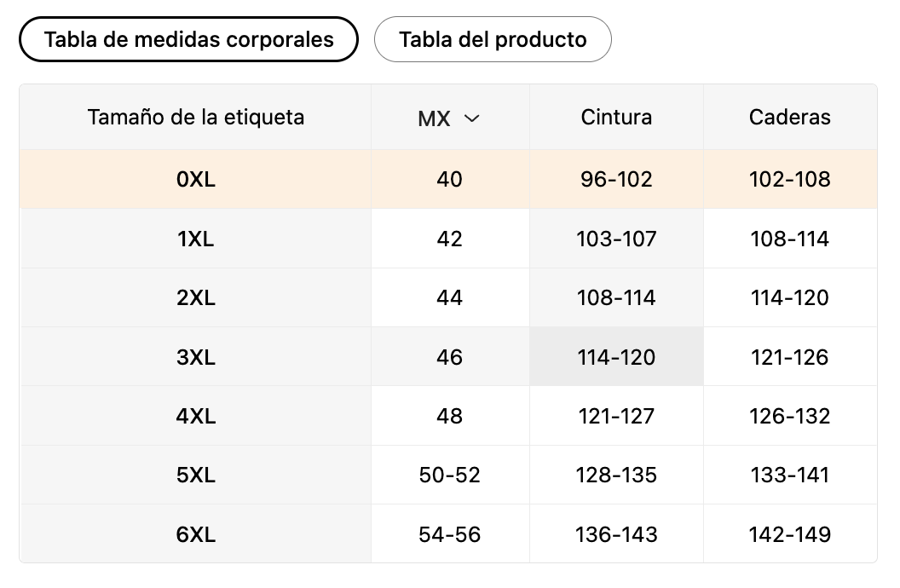Choose the 3XL size row label
This screenshot has width=900, height=588.
(x=195, y=357)
